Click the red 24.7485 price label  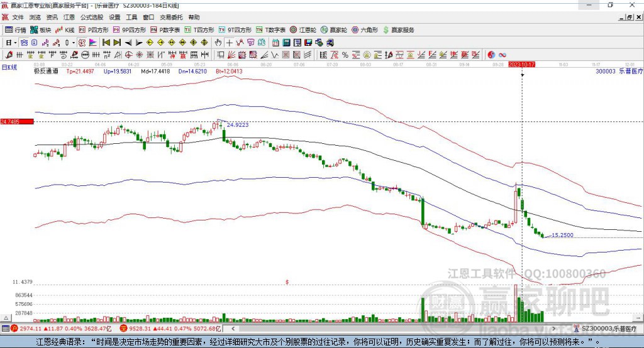pos(17,121)
